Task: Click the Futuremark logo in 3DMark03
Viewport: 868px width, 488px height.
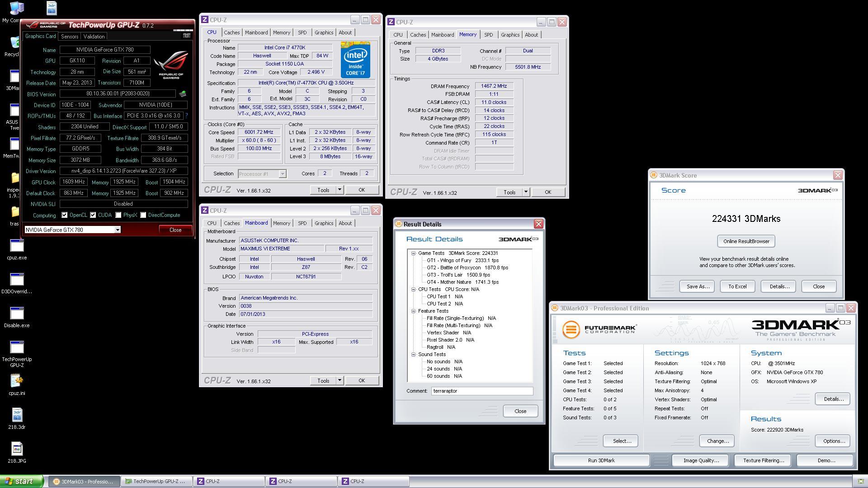Action: [599, 329]
